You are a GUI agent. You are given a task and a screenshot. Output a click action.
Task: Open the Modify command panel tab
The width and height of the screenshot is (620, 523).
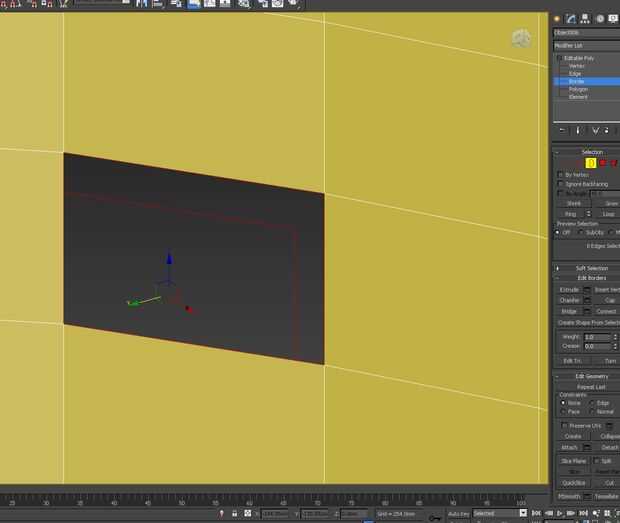[571, 19]
